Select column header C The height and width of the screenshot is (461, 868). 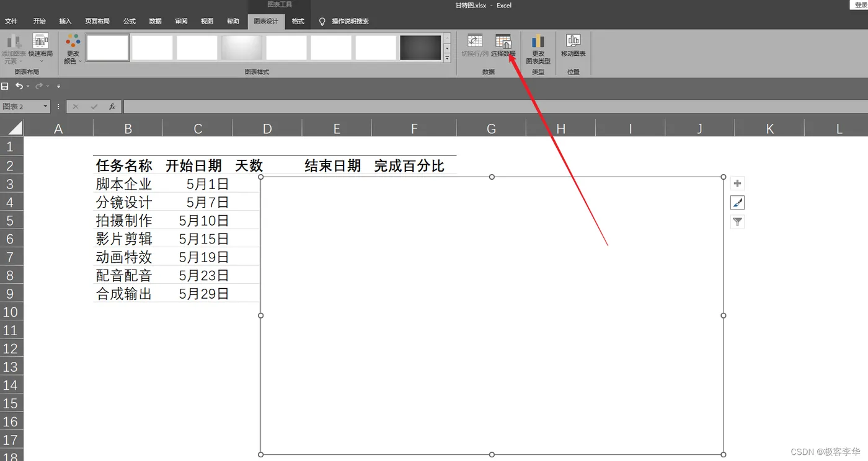[198, 128]
